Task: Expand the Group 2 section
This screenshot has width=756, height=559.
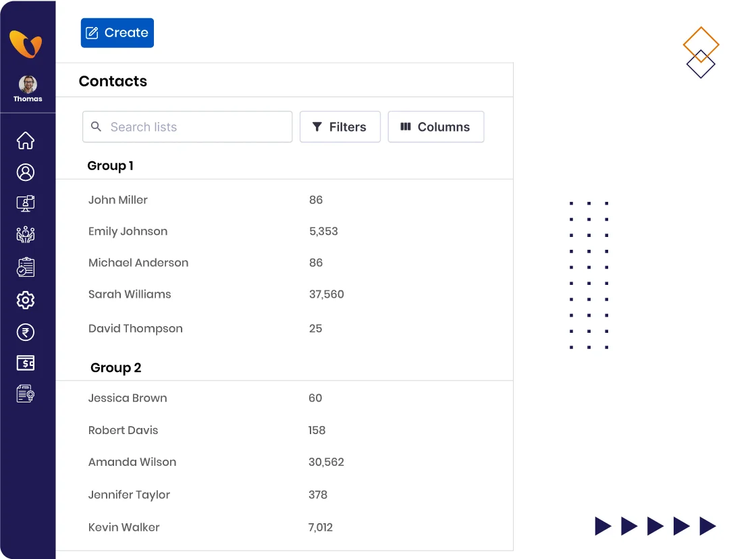Action: pyautogui.click(x=115, y=367)
